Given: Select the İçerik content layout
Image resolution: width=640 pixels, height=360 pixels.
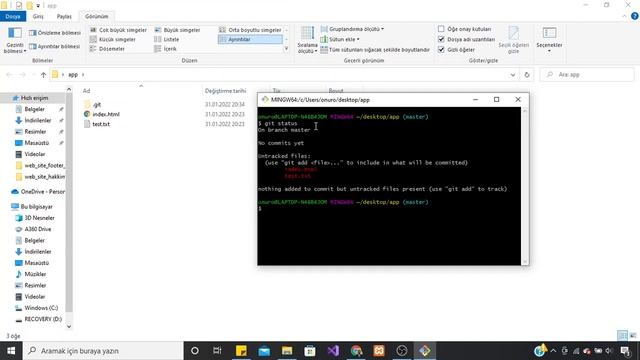Looking at the screenshot, I should (166, 49).
